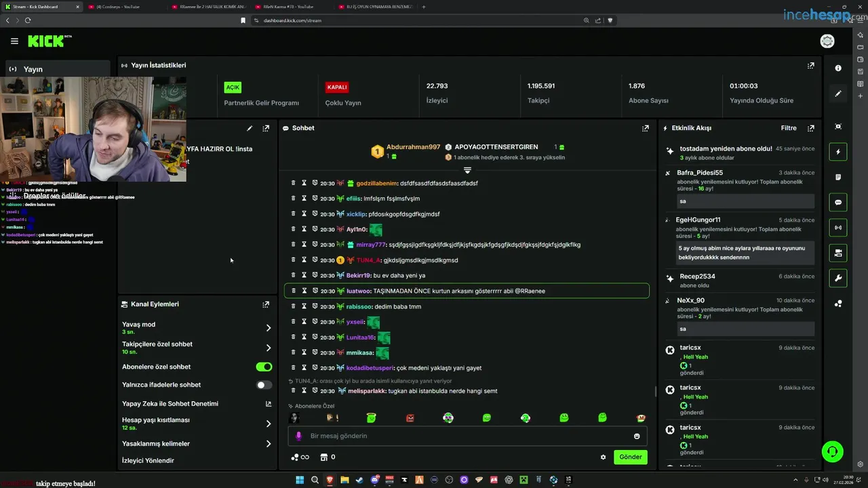The width and height of the screenshot is (868, 488).
Task: Pop out the Kanal Eylemleri panel
Action: pyautogui.click(x=266, y=304)
